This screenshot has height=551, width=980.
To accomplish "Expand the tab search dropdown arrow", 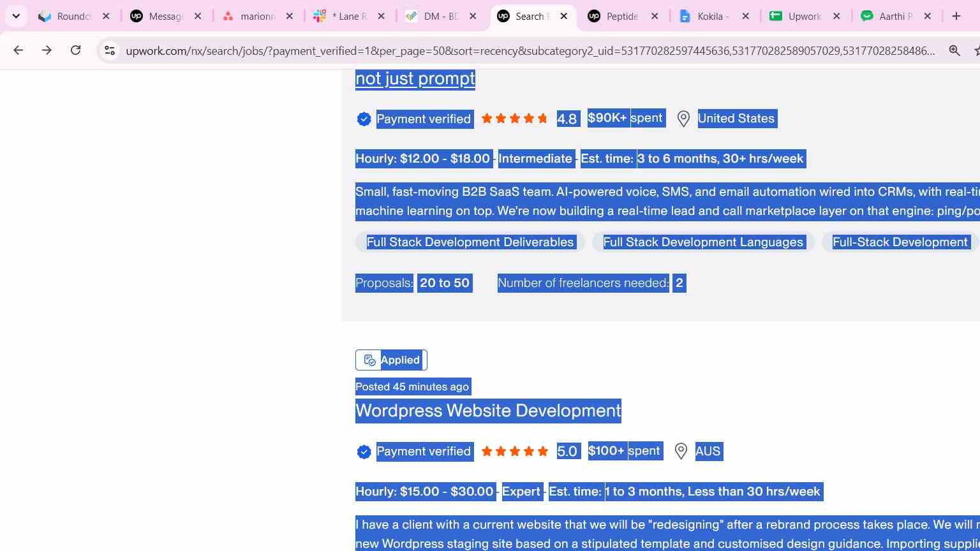I will pos(16,16).
